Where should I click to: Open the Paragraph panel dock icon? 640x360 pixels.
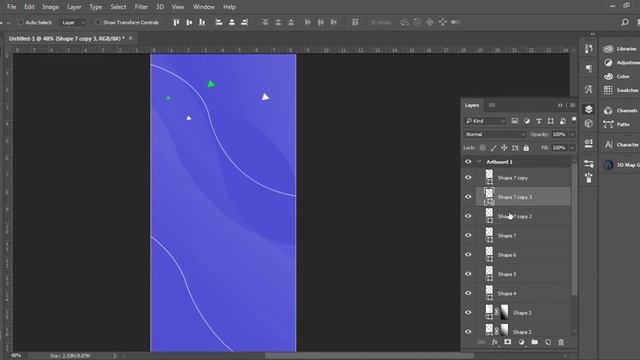(589, 68)
